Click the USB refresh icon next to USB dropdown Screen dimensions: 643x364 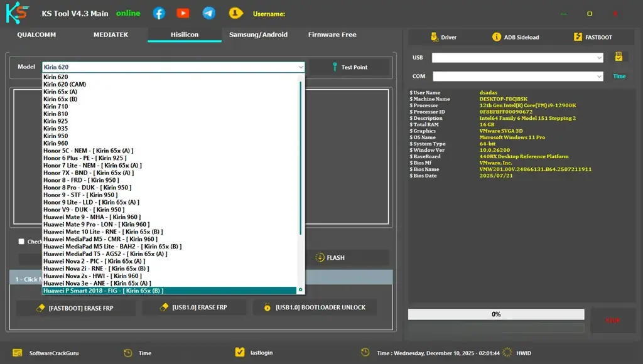pos(618,56)
